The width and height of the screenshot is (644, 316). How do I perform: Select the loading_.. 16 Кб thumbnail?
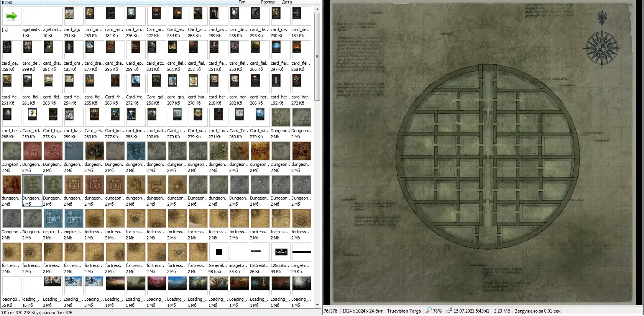tap(33, 286)
